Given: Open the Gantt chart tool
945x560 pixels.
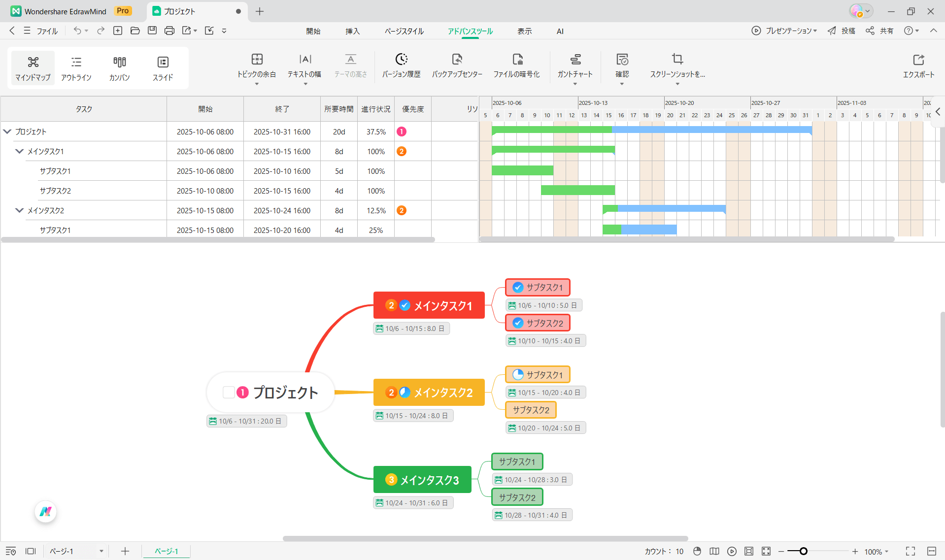Looking at the screenshot, I should [x=574, y=66].
